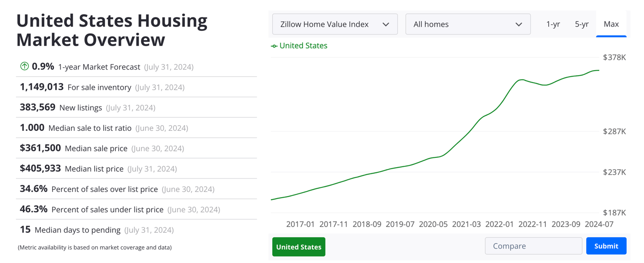The height and width of the screenshot is (263, 644).
Task: Expand the All homes dropdown
Action: (467, 24)
